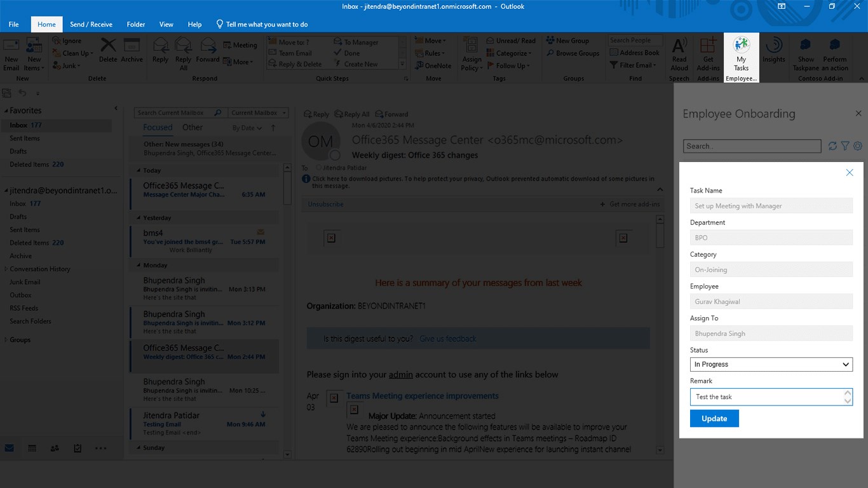Image resolution: width=868 pixels, height=488 pixels.
Task: Click the Employee Onboarding search box
Action: pos(752,146)
